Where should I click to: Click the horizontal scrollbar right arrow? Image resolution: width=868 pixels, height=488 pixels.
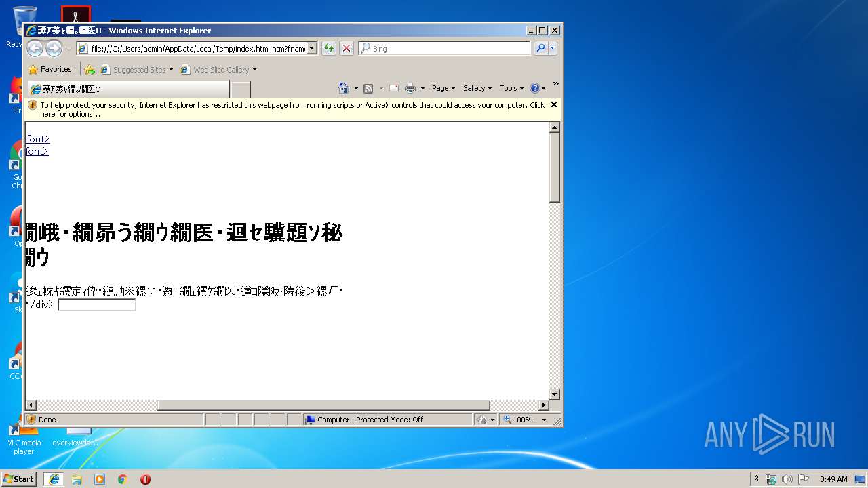click(544, 405)
